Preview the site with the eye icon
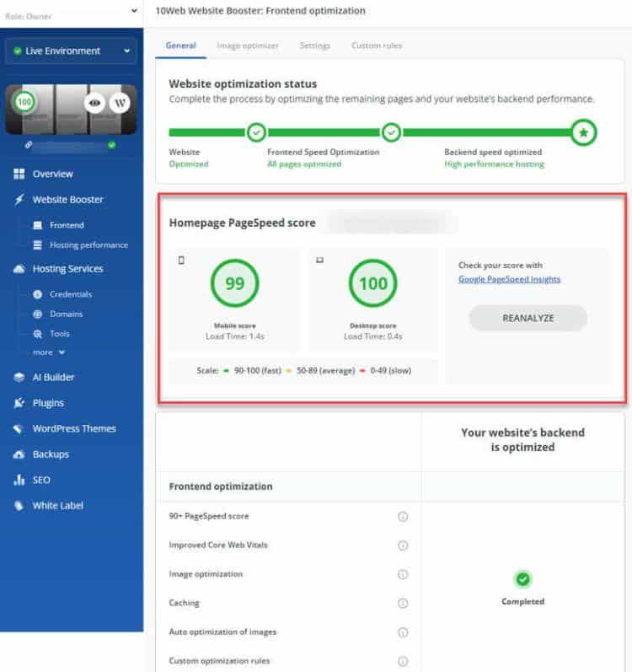Image resolution: width=632 pixels, height=672 pixels. tap(94, 103)
